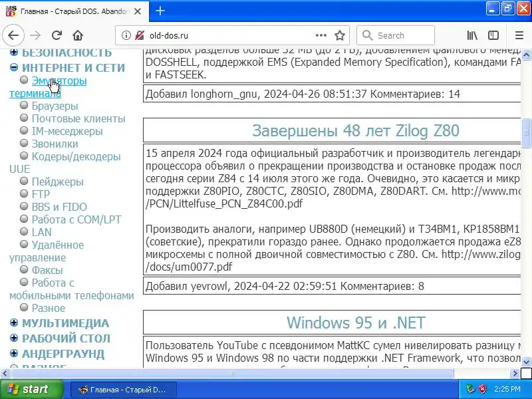Click the safely remove hardware tray icon
The height and width of the screenshot is (399, 532).
pos(470,389)
